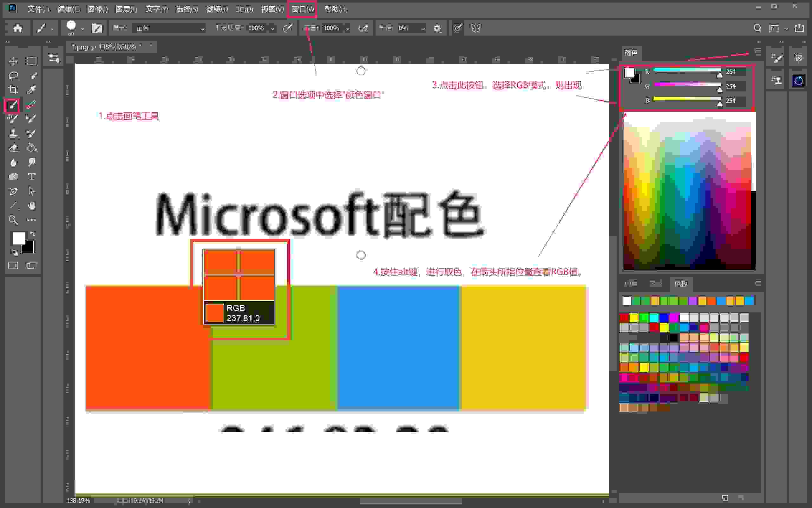812x508 pixels.
Task: Open the Filter menu
Action: coord(217,9)
